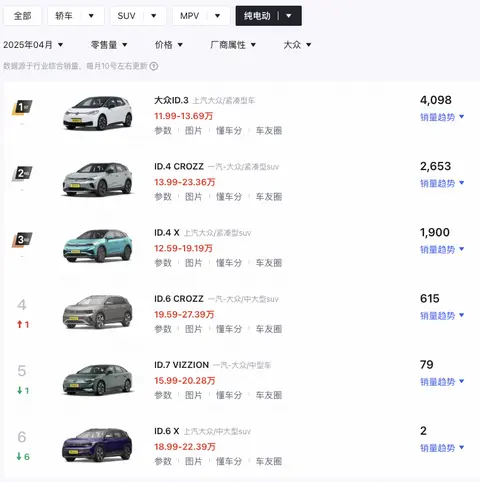
Task: Expand 销量趋势 for ID.6 CROZZ
Action: click(x=442, y=315)
